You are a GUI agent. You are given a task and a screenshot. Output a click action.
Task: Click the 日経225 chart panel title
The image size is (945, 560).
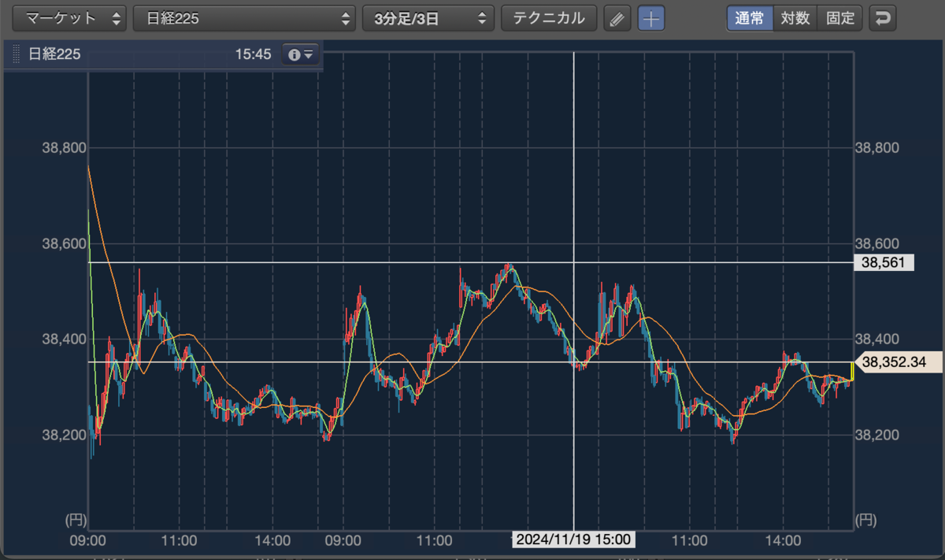(x=54, y=54)
